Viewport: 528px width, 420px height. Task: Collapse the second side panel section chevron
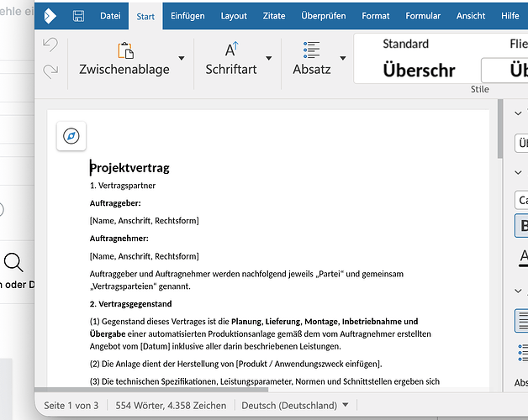(518, 173)
